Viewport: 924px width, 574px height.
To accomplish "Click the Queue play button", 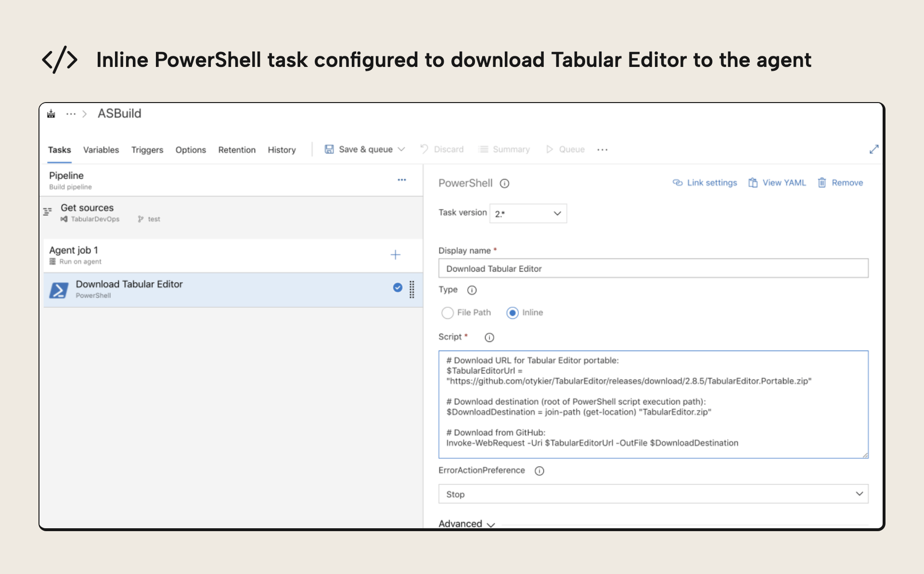I will [565, 149].
